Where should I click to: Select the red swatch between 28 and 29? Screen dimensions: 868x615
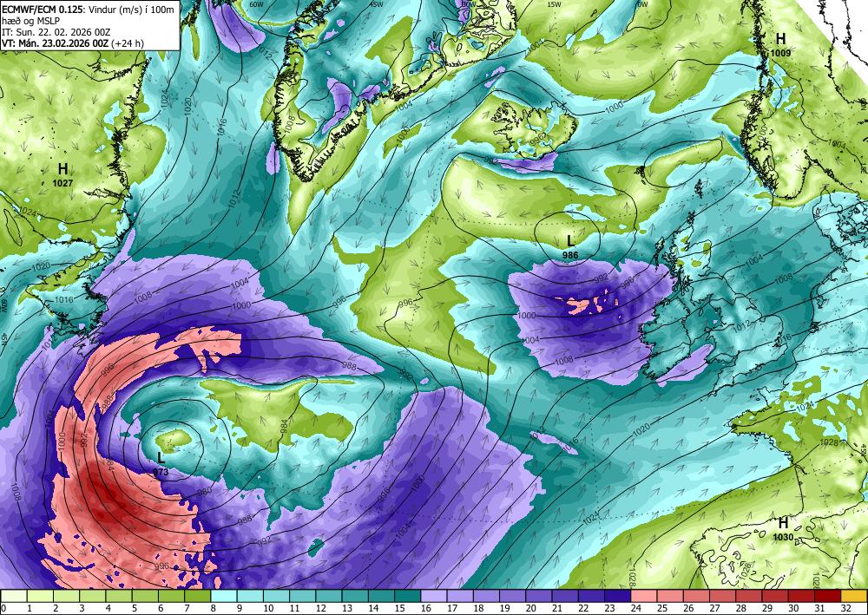pyautogui.click(x=750, y=596)
